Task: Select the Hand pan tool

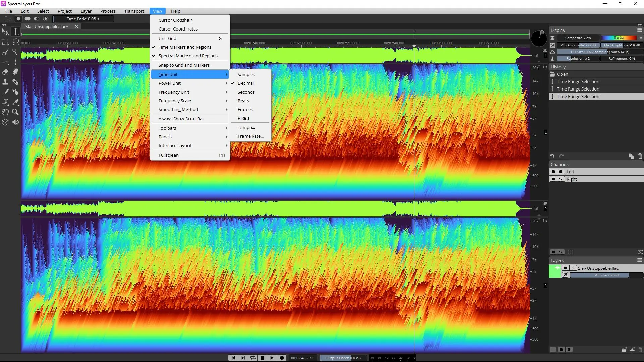Action: [x=5, y=112]
